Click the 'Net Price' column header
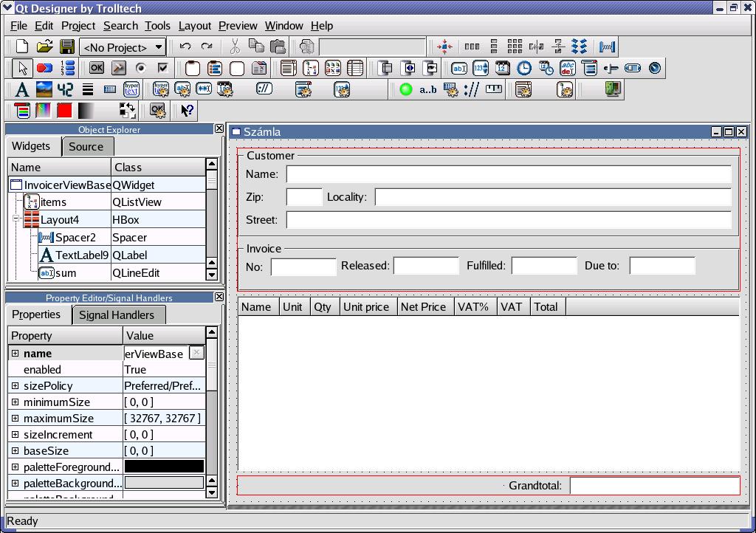This screenshot has width=756, height=533. coord(425,307)
